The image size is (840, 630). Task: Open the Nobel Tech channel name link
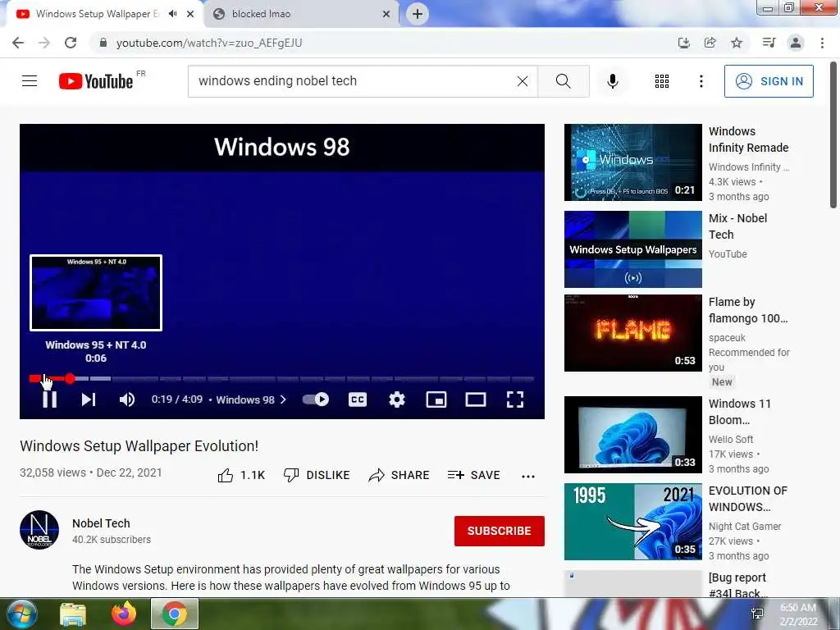click(101, 523)
